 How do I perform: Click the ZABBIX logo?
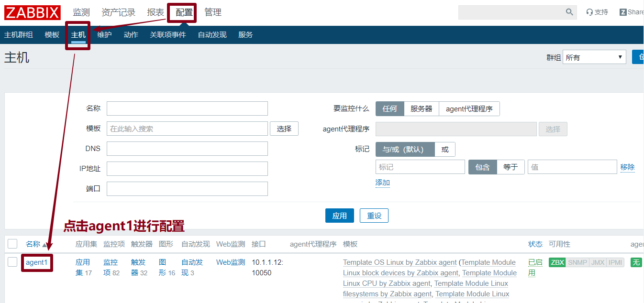[x=33, y=12]
